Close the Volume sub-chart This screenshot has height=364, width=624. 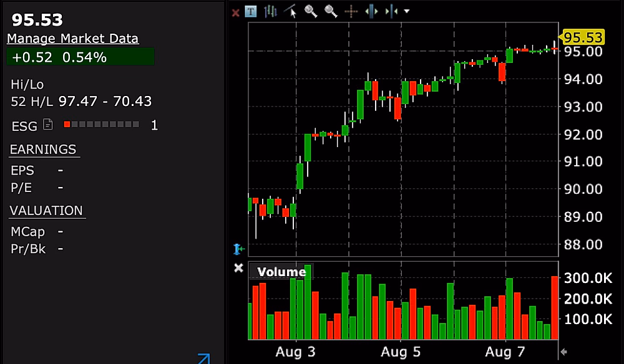click(x=238, y=268)
